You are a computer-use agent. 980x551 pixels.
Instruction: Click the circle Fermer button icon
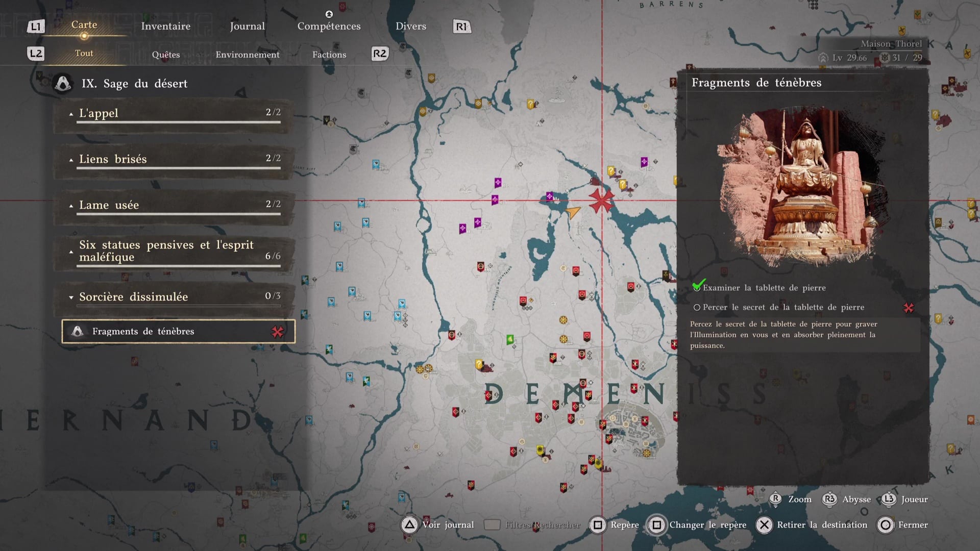pos(886,524)
